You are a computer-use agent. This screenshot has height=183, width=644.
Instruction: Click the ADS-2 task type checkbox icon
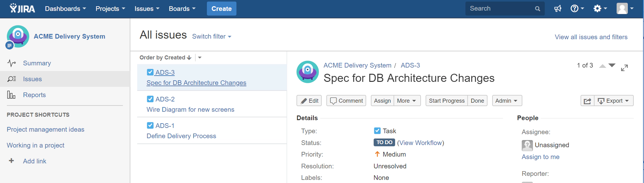[x=150, y=99]
